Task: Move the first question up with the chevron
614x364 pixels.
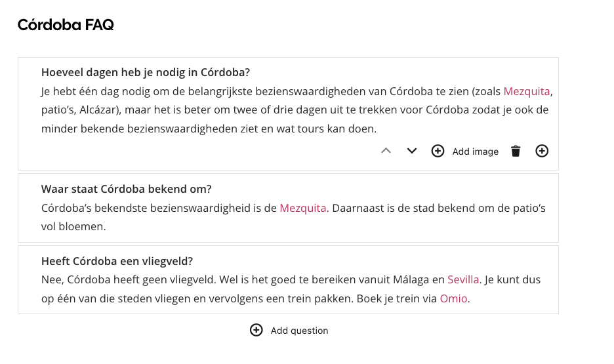Action: point(386,151)
